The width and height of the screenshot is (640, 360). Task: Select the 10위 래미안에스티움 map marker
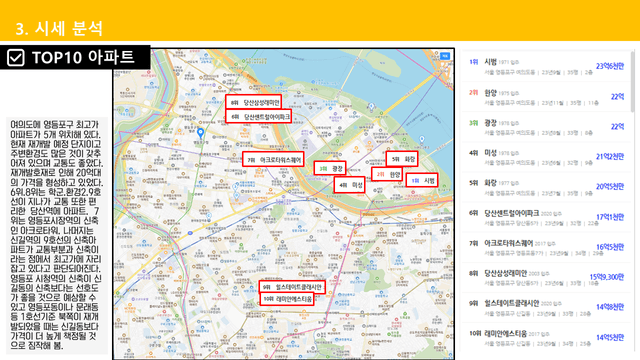pyautogui.click(x=287, y=299)
